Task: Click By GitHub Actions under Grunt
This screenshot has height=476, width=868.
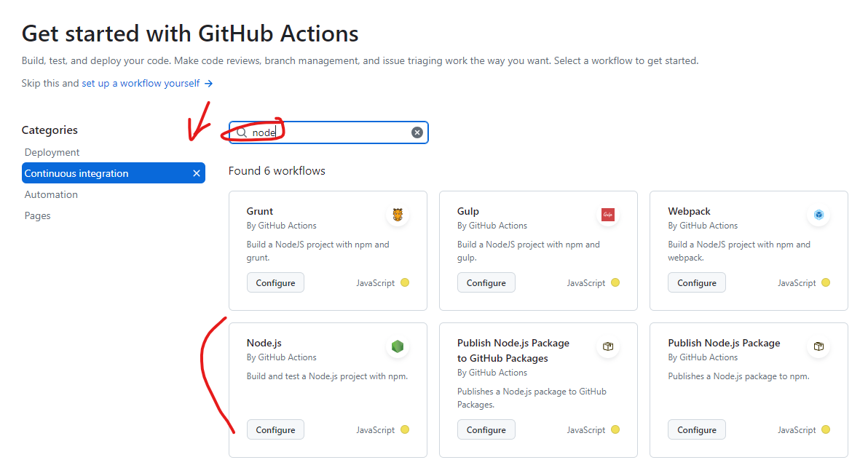Action: 282,226
